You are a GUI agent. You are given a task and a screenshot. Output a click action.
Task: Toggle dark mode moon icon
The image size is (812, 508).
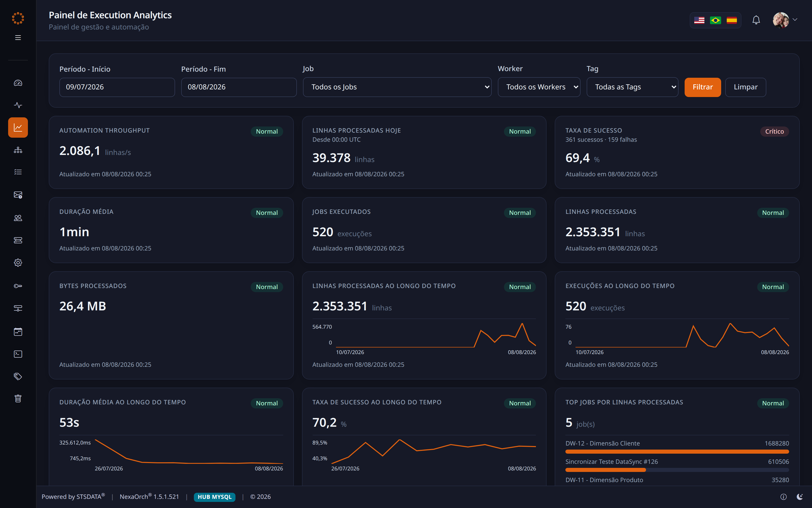point(800,497)
